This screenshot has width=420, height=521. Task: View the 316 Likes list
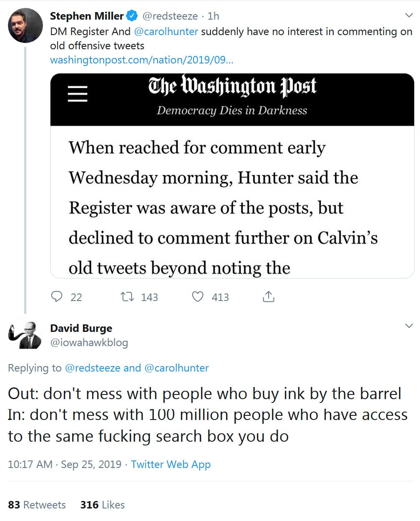point(102,505)
